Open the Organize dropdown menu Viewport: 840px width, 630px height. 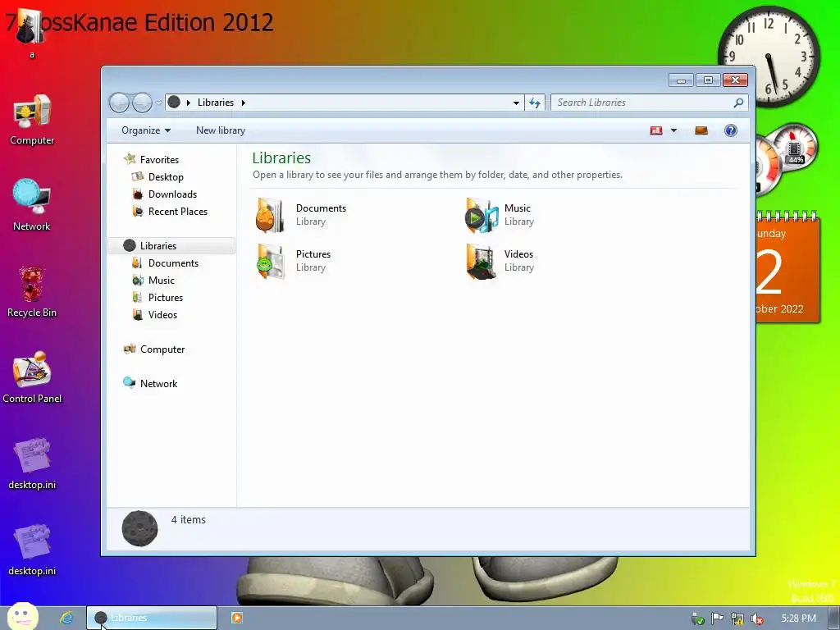[x=146, y=130]
